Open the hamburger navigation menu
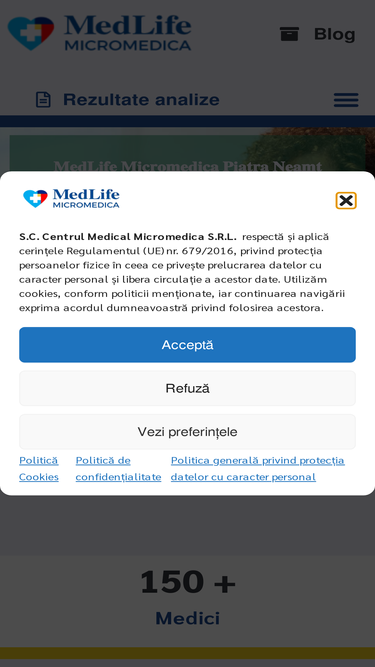This screenshot has width=375, height=667. pos(346,100)
